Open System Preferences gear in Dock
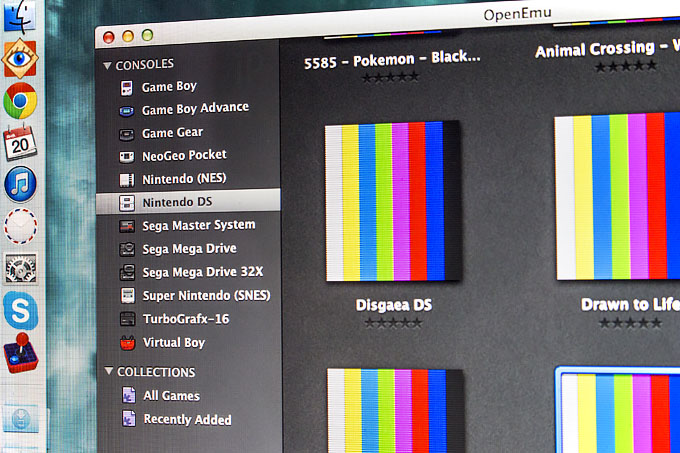 pyautogui.click(x=20, y=269)
